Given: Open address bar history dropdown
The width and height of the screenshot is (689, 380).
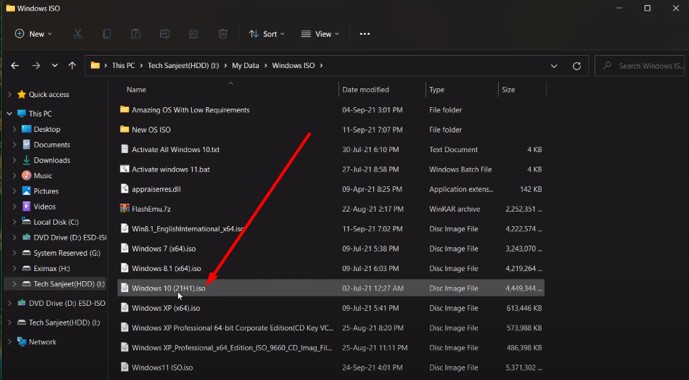Looking at the screenshot, I should click(x=554, y=66).
